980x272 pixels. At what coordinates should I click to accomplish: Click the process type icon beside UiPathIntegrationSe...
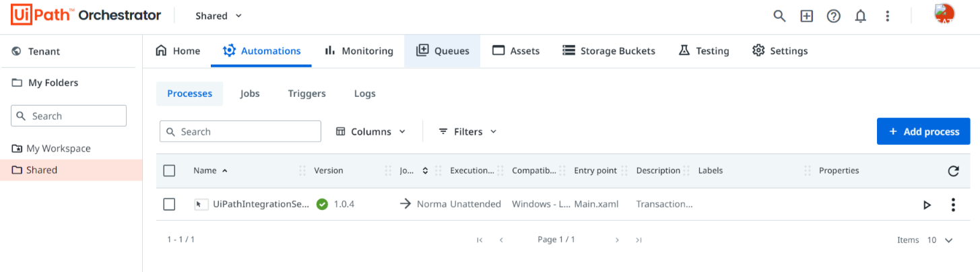(201, 204)
